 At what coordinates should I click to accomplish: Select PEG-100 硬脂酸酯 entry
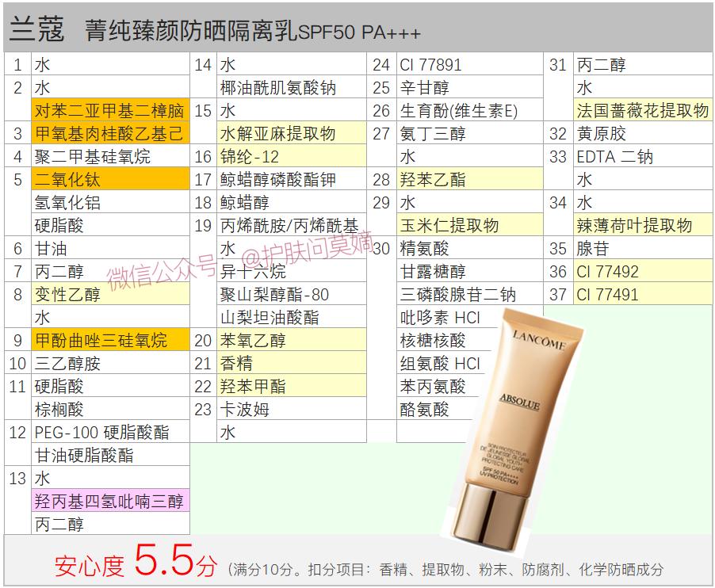point(110,432)
